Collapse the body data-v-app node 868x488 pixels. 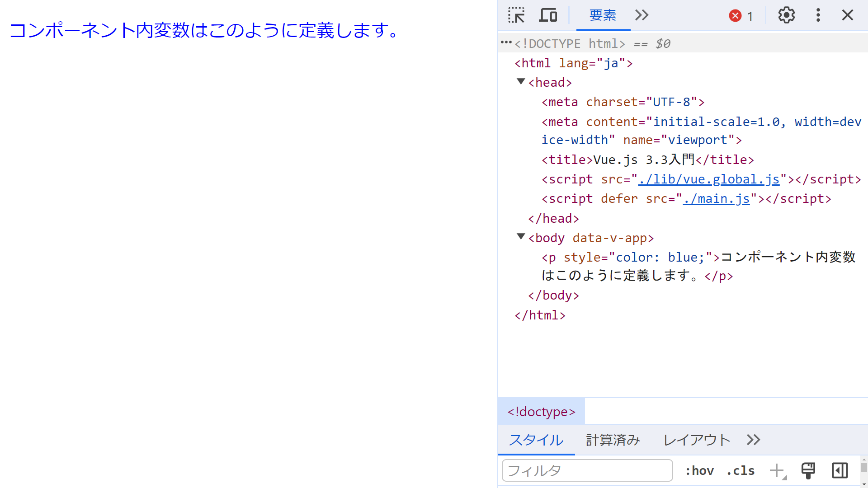point(521,237)
